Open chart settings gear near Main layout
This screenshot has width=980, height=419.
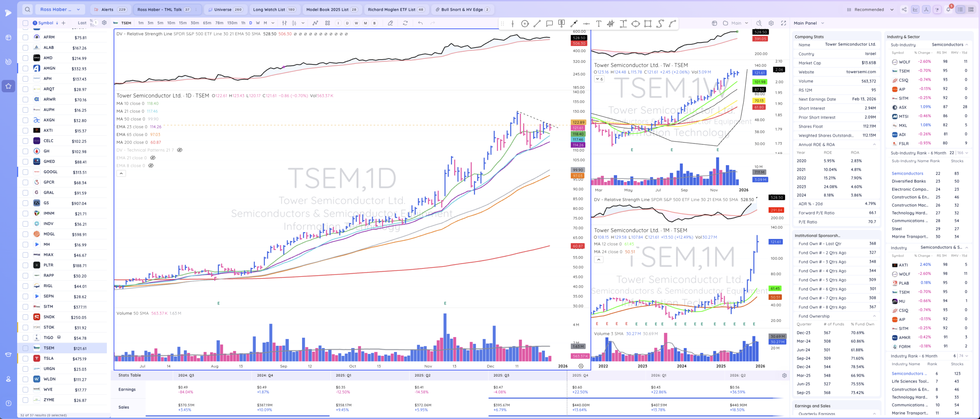coord(771,23)
